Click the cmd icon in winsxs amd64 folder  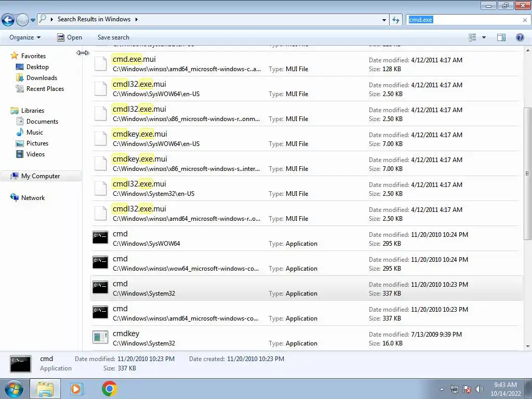[100, 312]
